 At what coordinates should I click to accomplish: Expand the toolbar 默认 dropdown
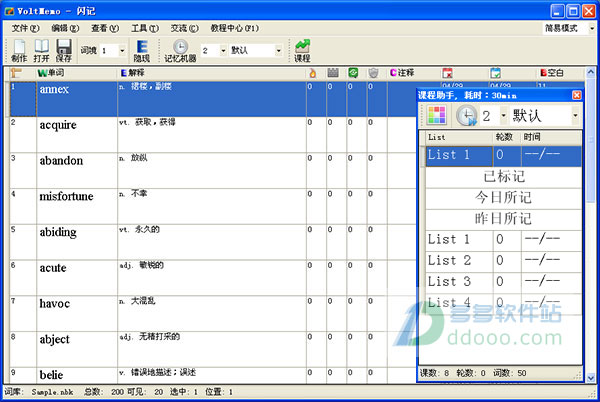pos(279,50)
